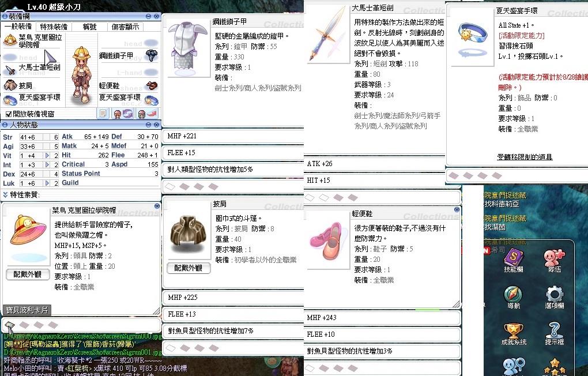588x376 pixels.
Task: Click the Guild row in 人物狀態
Action: (x=110, y=183)
